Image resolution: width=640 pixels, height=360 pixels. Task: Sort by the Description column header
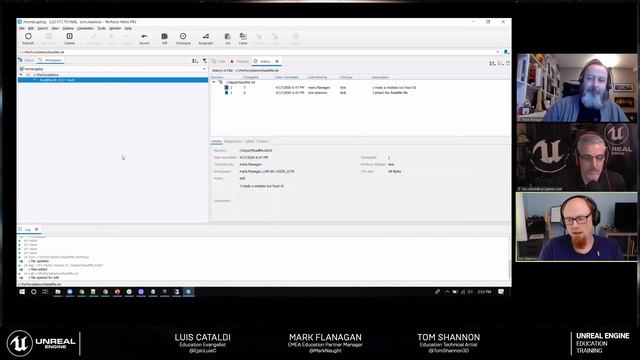[x=380, y=77]
